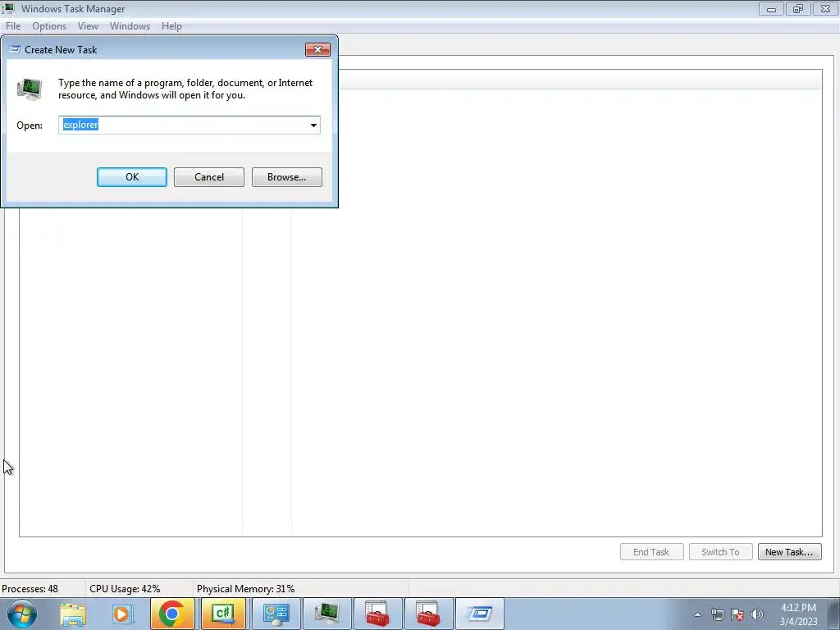
Task: Click the second red toolbox taskbar icon
Action: pos(428,614)
